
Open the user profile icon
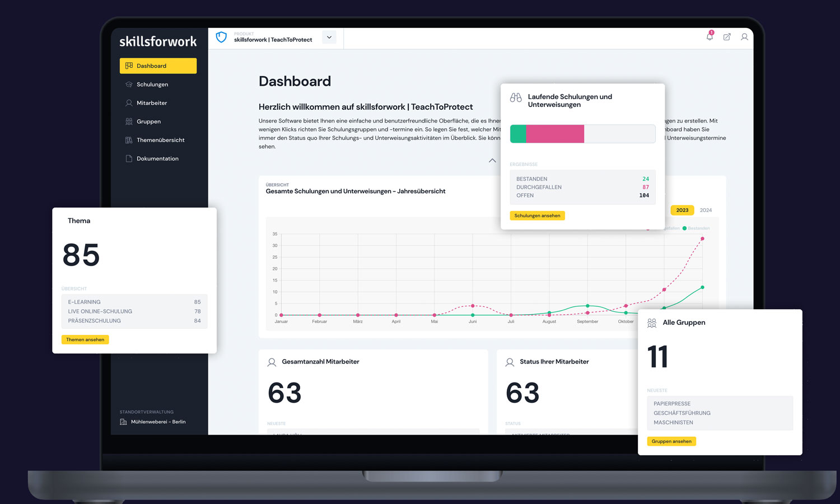[x=745, y=37]
